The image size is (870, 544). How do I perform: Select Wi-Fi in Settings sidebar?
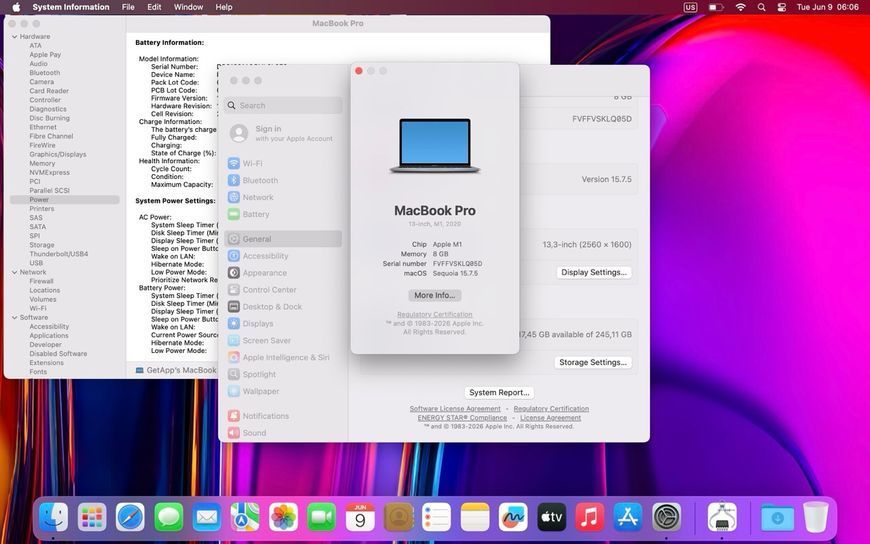(283, 164)
